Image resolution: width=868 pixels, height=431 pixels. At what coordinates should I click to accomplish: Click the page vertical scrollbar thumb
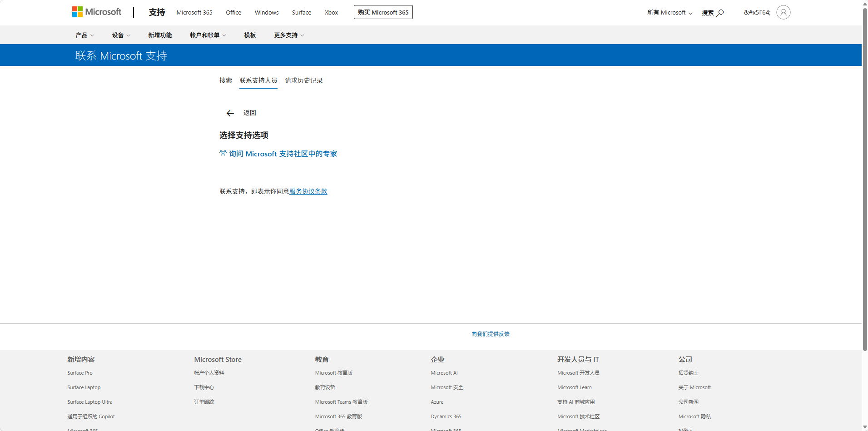(x=865, y=180)
